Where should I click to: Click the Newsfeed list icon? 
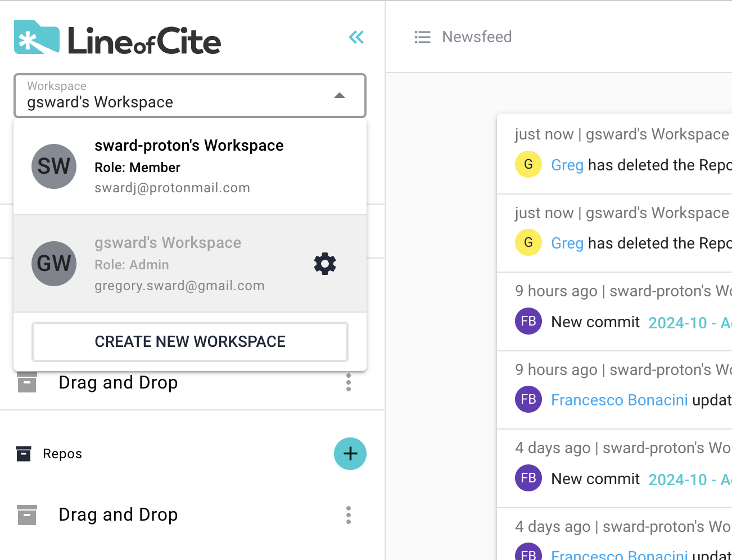coord(422,37)
